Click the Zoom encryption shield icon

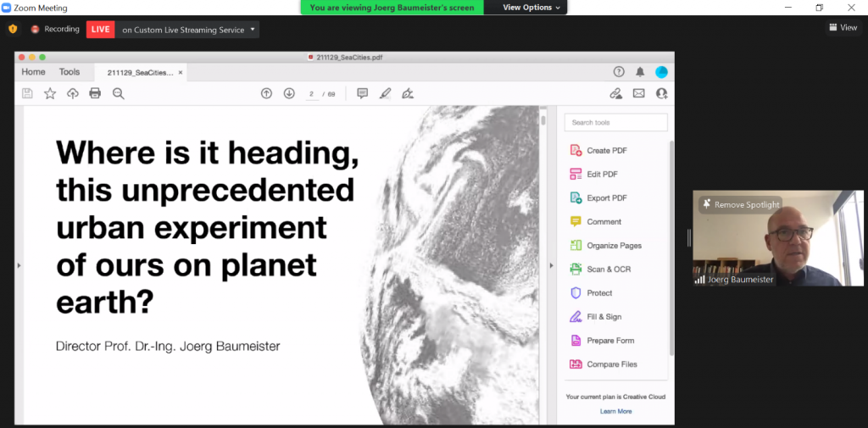[13, 29]
